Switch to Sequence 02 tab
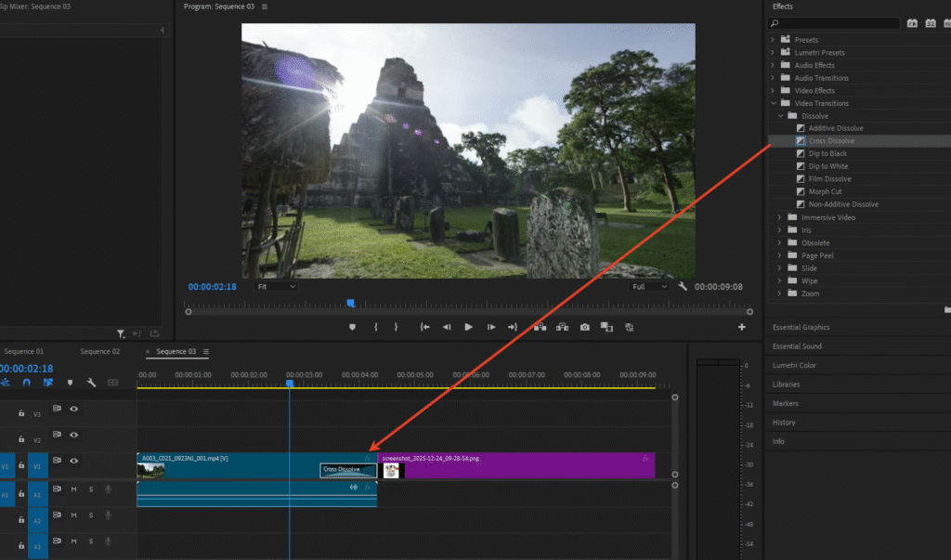This screenshot has width=951, height=560. click(100, 352)
